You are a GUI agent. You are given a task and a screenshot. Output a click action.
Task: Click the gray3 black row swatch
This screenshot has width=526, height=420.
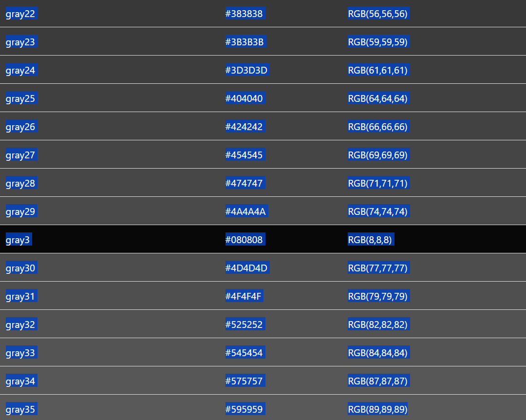(x=263, y=239)
